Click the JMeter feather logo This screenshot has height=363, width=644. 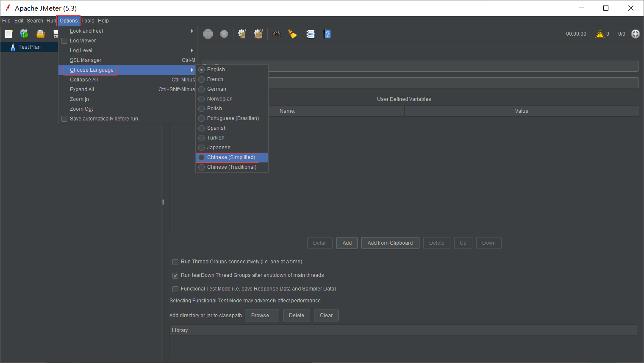pyautogui.click(x=8, y=8)
